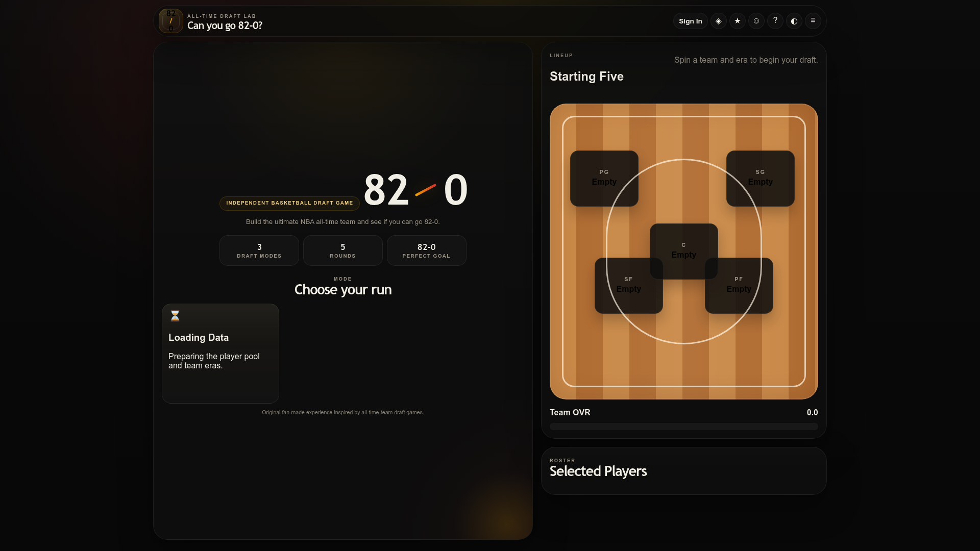
Task: Click the smiley face icon
Action: pyautogui.click(x=756, y=21)
